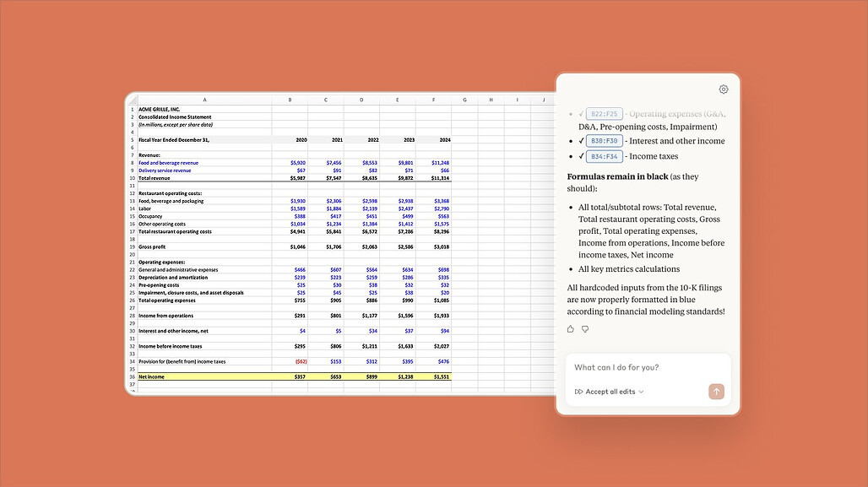Click the B34:F34 cell range link
868x487 pixels.
click(605, 156)
